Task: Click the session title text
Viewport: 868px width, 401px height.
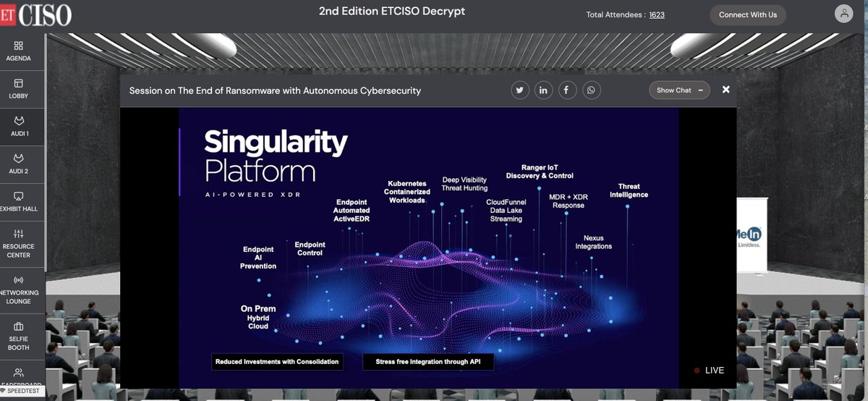Action: pos(275,90)
